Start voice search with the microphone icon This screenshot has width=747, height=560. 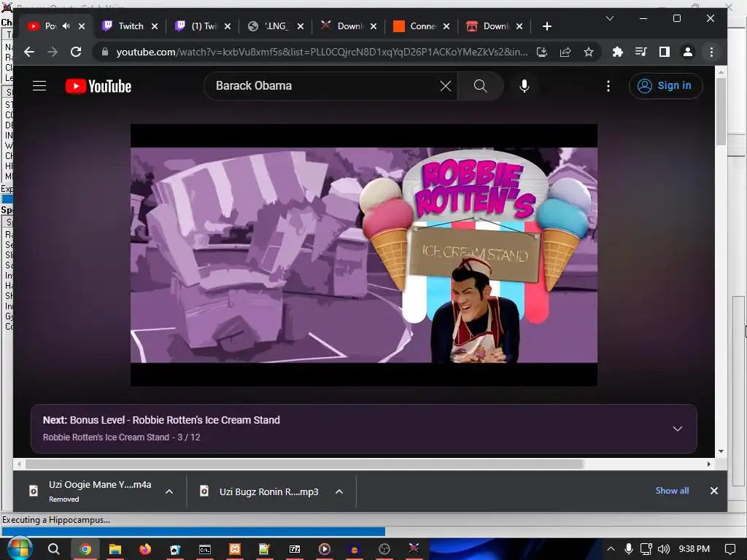[524, 86]
